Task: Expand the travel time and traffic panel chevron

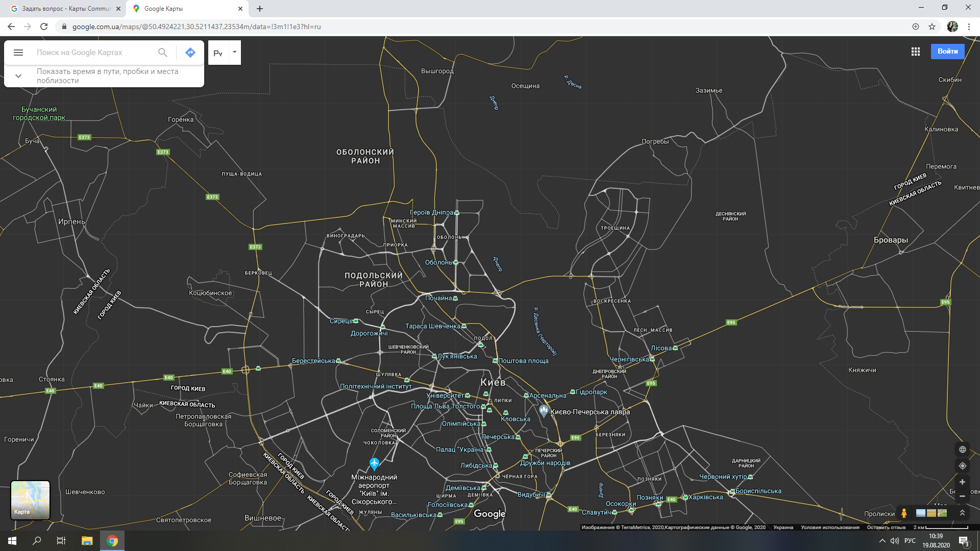Action: pyautogui.click(x=18, y=76)
